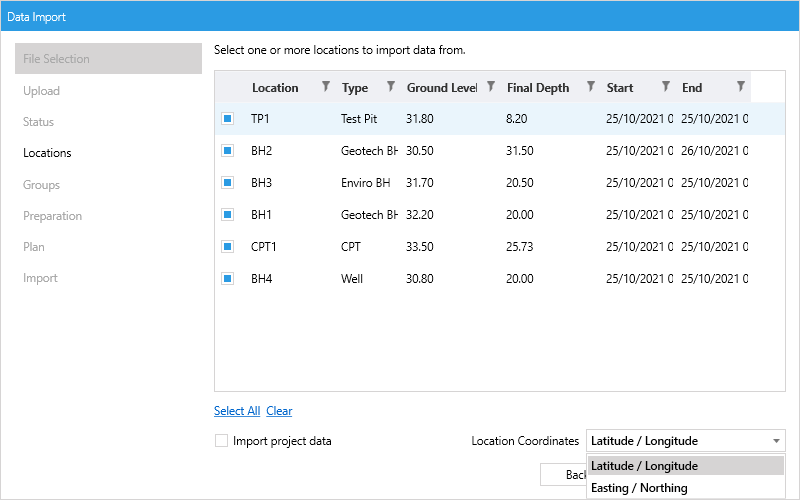Choose Easting / Northing from the list

(x=639, y=488)
